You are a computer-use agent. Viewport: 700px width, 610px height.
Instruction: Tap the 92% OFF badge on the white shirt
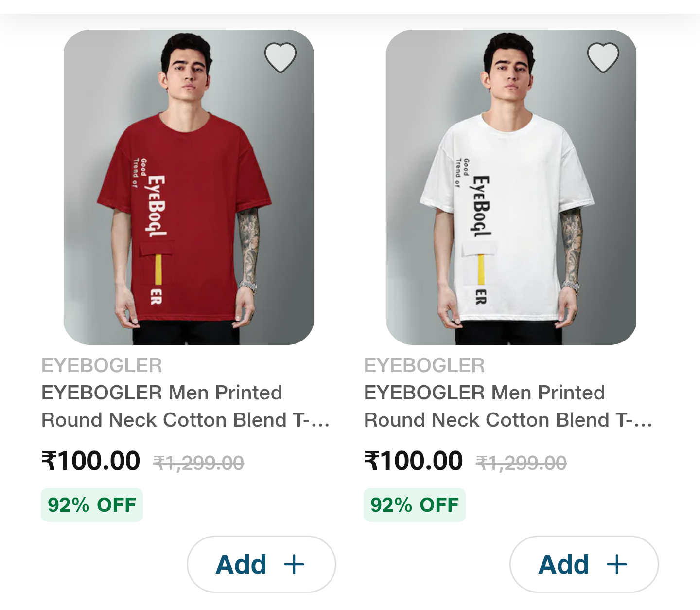pyautogui.click(x=415, y=505)
